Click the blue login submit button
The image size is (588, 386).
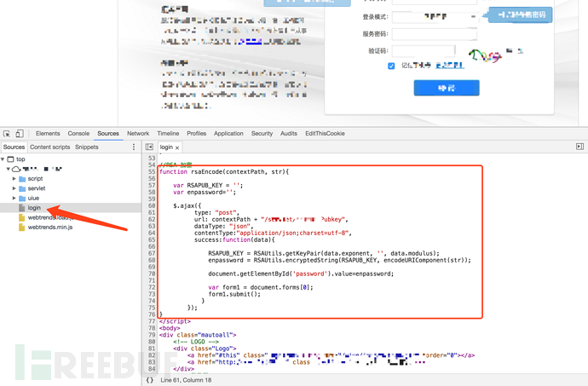coord(447,88)
